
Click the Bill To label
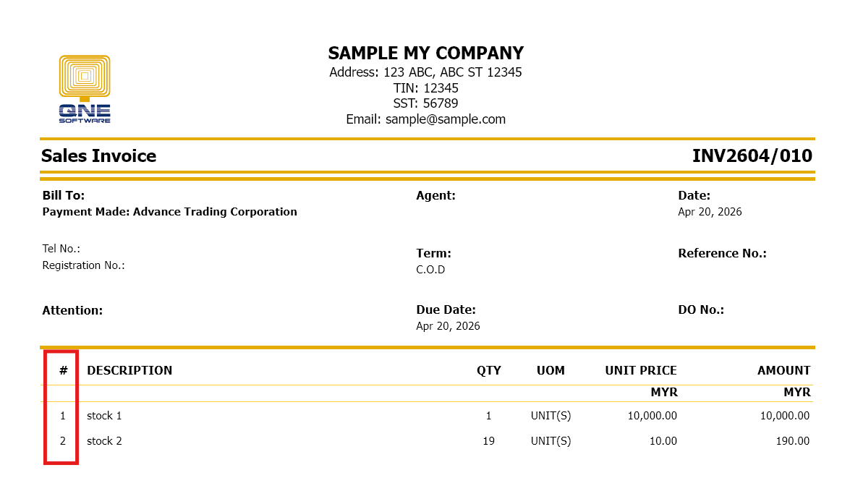(x=64, y=195)
